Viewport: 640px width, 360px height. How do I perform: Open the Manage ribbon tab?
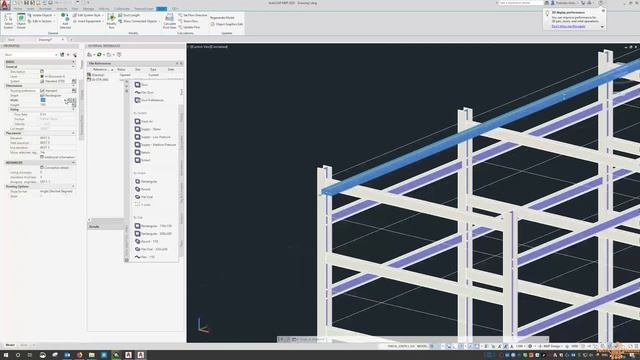88,9
